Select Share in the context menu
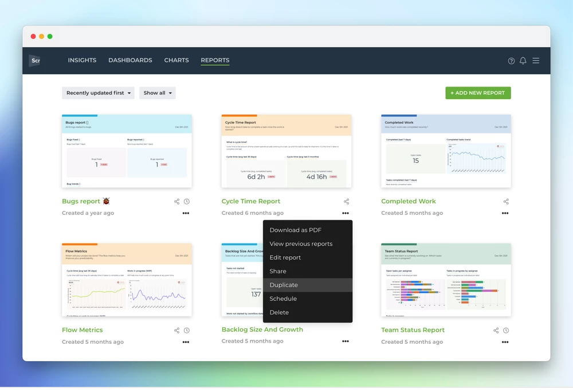The image size is (573, 392). pos(307,271)
